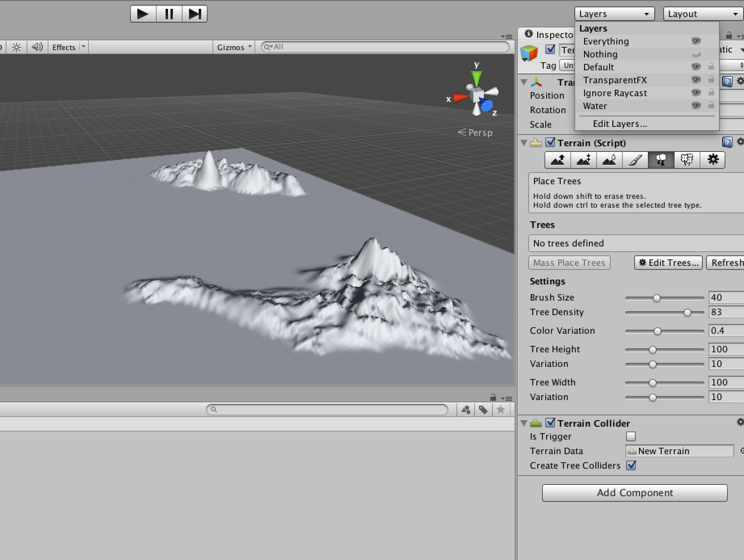The height and width of the screenshot is (560, 744).
Task: Uncheck the GameObject active checkbox
Action: pos(550,49)
